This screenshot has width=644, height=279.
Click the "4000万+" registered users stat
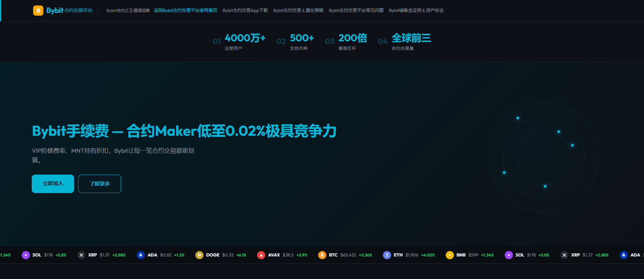coord(245,38)
